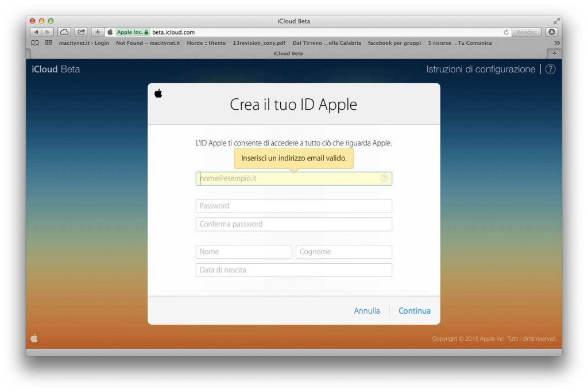Show more bookmarks with the double chevron

pos(557,43)
